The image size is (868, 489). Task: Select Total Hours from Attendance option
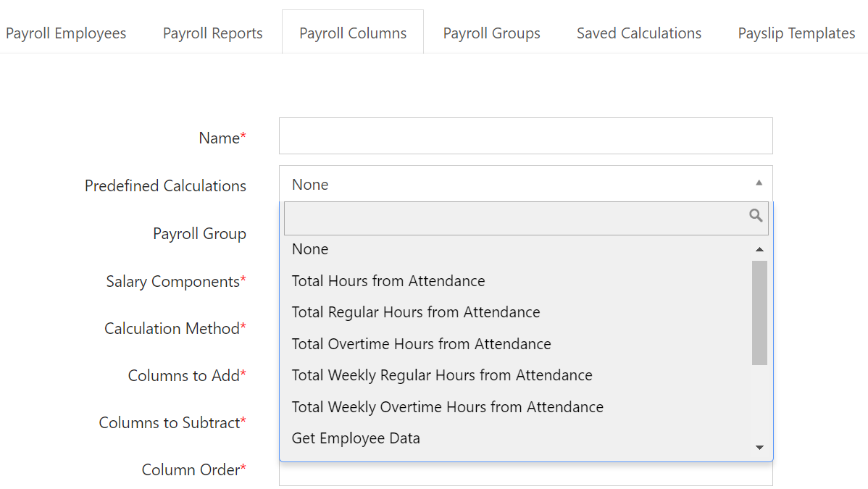(388, 280)
